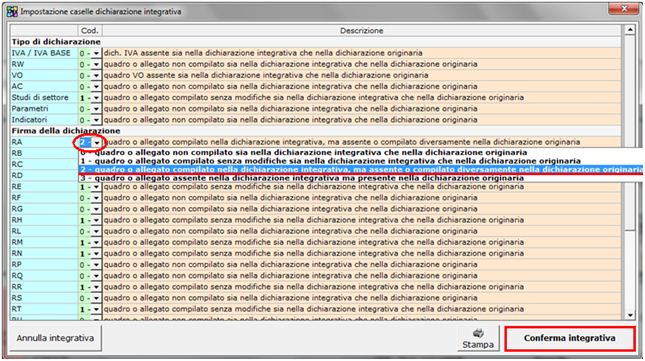Viewport: 645px width, 361px height.
Task: Click the vertical scrollbar thumb
Action: coord(630,133)
